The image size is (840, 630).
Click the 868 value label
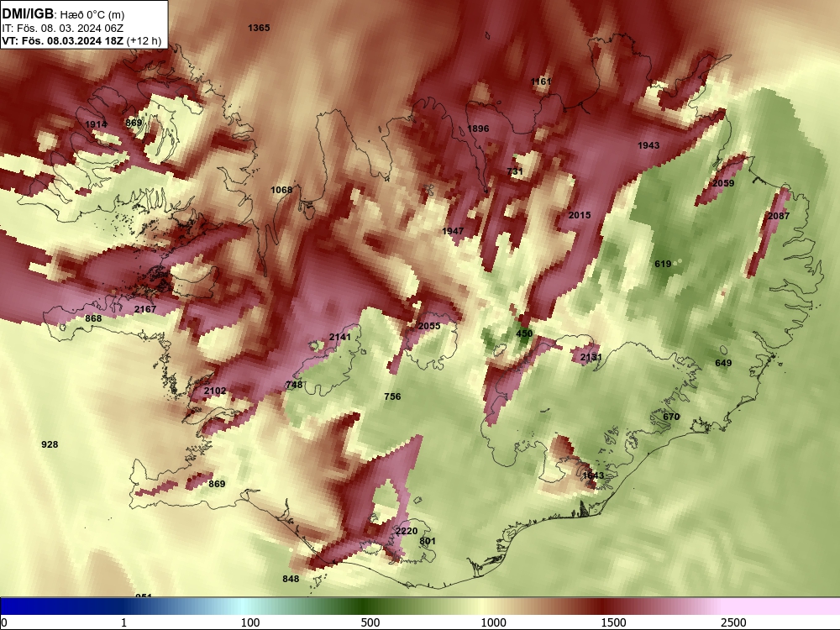click(x=93, y=318)
